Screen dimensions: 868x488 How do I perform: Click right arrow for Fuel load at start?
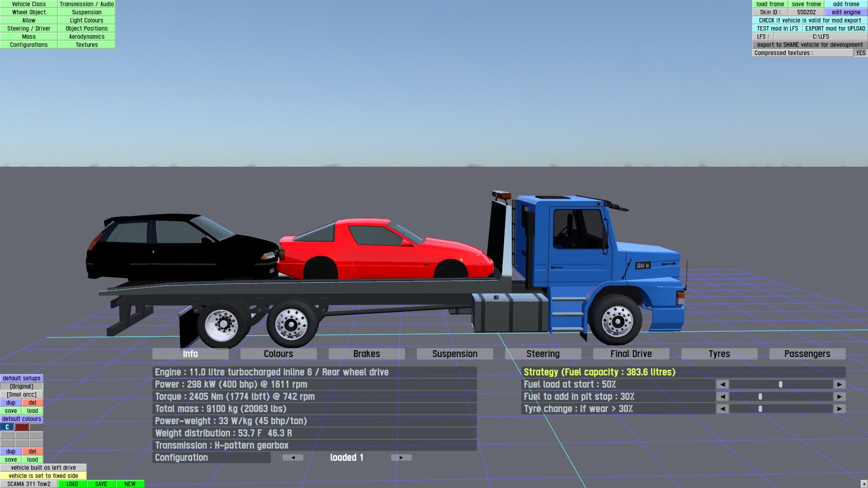(x=840, y=385)
